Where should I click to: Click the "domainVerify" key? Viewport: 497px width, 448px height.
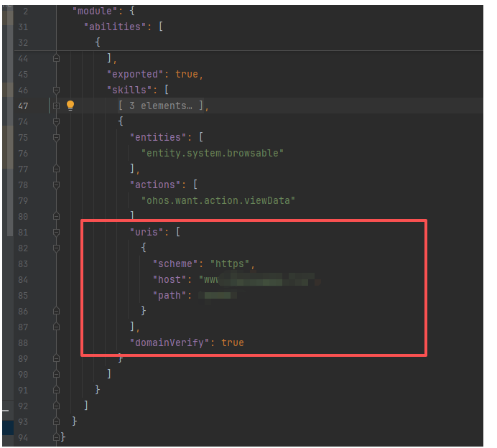click(169, 342)
